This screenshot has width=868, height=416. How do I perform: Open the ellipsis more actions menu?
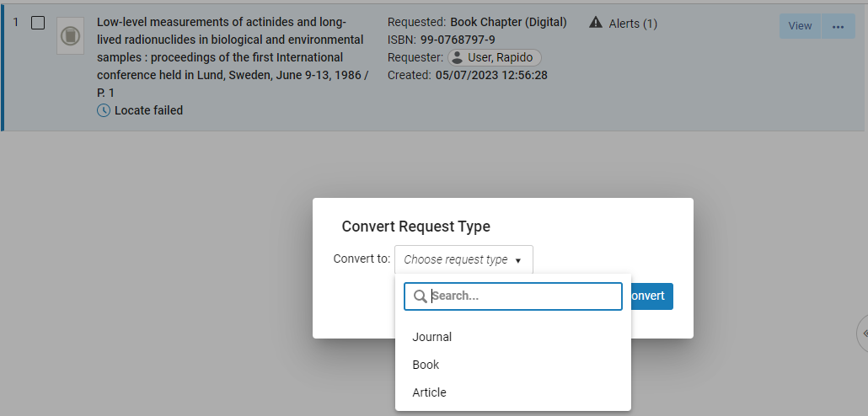pos(838,26)
